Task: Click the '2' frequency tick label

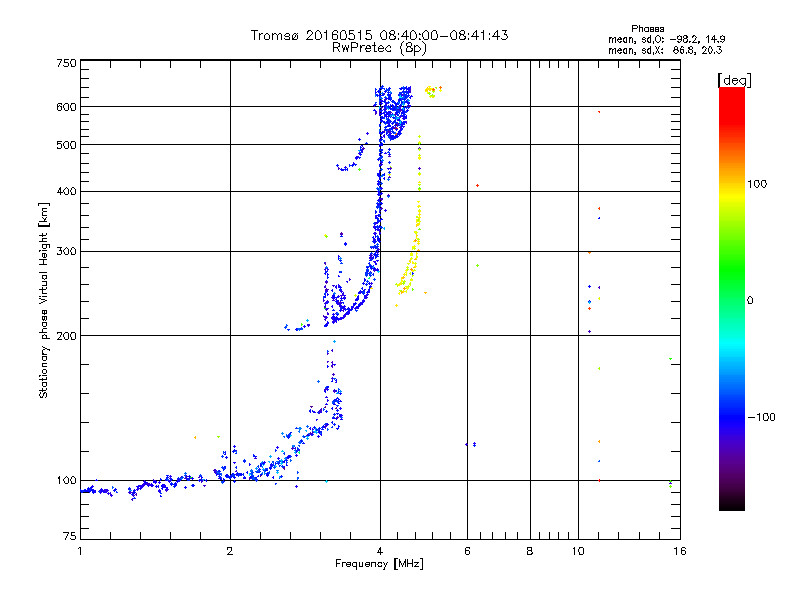Action: tap(230, 551)
